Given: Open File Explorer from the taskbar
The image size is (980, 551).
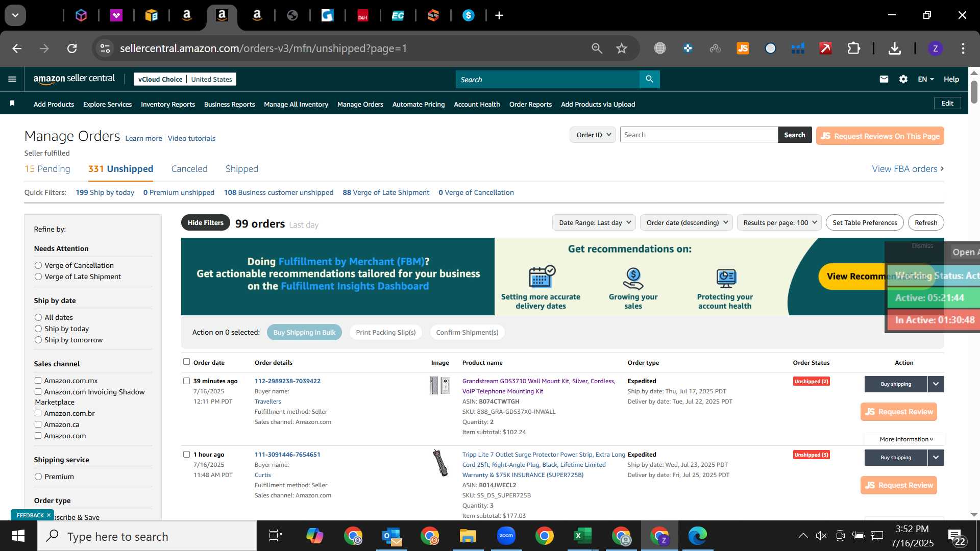Looking at the screenshot, I should pyautogui.click(x=468, y=536).
